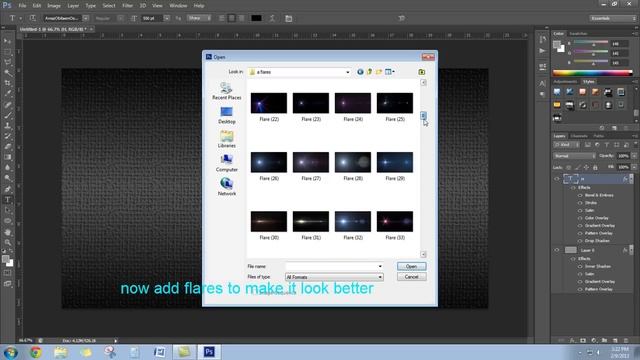Viewport: 640px width, 360px height.
Task: Select the Gradient tool
Action: [x=7, y=157]
